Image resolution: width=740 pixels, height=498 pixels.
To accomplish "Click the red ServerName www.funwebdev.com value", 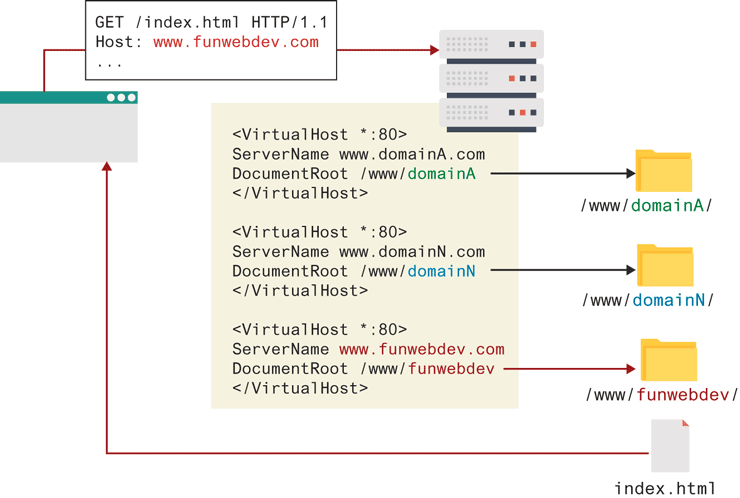I will coord(421,349).
